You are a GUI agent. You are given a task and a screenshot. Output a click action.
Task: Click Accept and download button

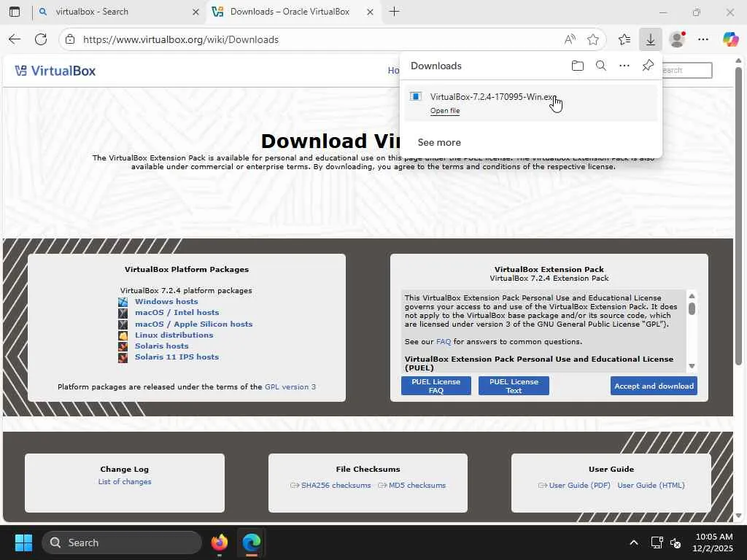(654, 386)
